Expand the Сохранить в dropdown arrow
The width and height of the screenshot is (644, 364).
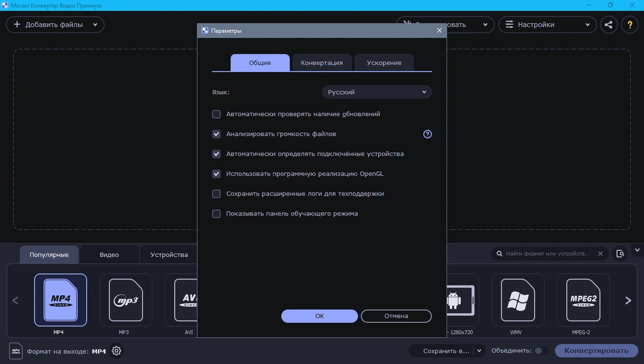coord(479,351)
